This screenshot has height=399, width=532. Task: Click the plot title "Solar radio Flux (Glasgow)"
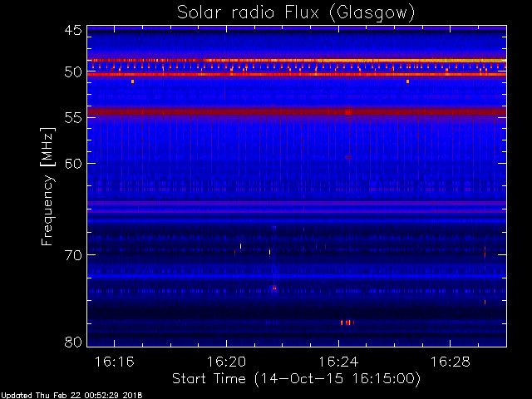tap(296, 13)
